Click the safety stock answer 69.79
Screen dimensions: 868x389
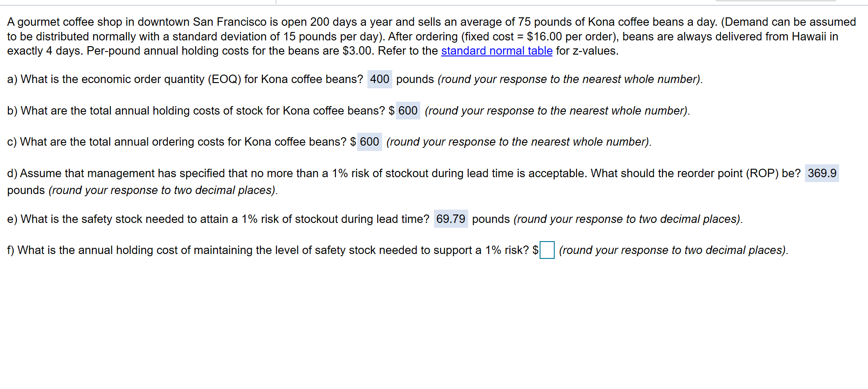pos(450,219)
